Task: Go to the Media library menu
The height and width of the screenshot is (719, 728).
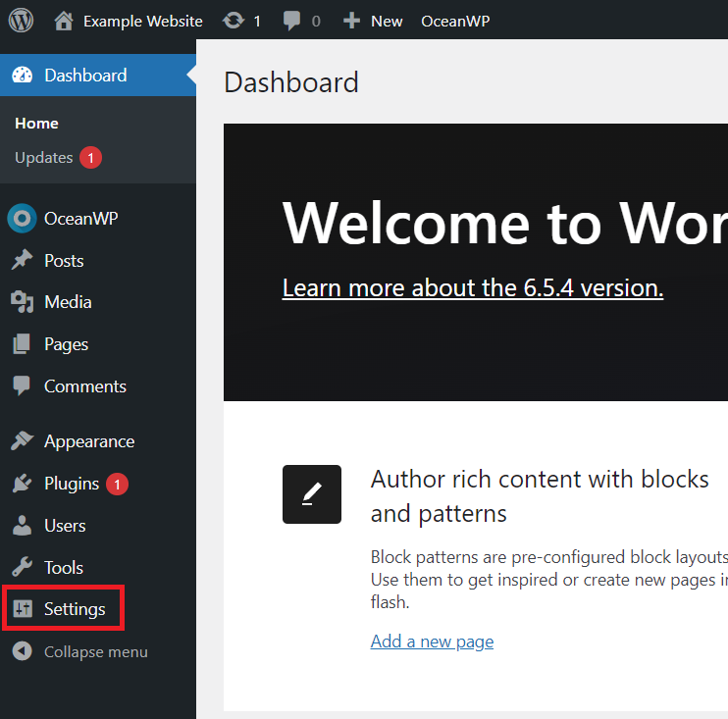Action: coord(68,302)
